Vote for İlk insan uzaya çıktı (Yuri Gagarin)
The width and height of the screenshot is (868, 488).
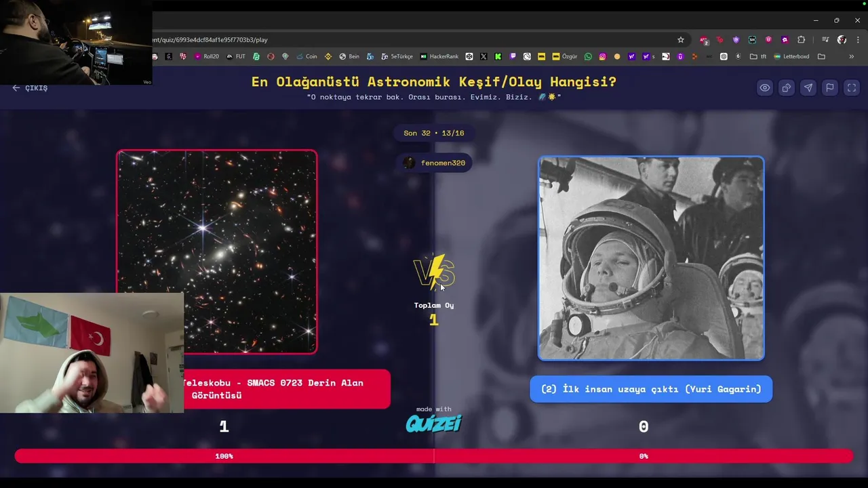click(651, 389)
